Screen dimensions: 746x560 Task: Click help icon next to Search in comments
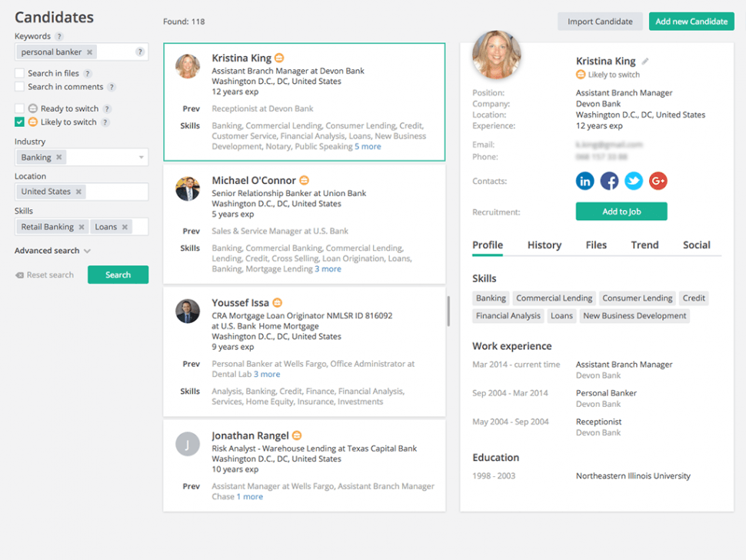click(x=112, y=87)
